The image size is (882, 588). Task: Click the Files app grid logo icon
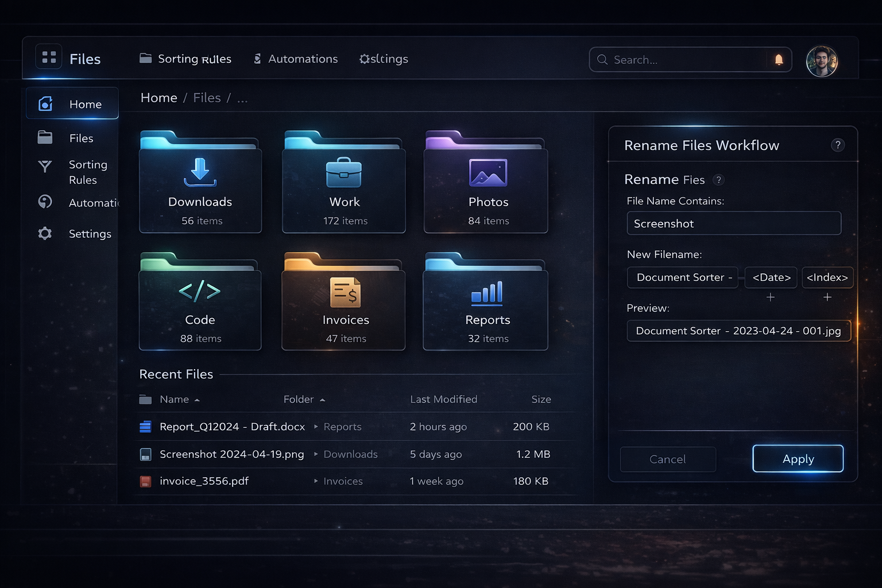coord(48,56)
